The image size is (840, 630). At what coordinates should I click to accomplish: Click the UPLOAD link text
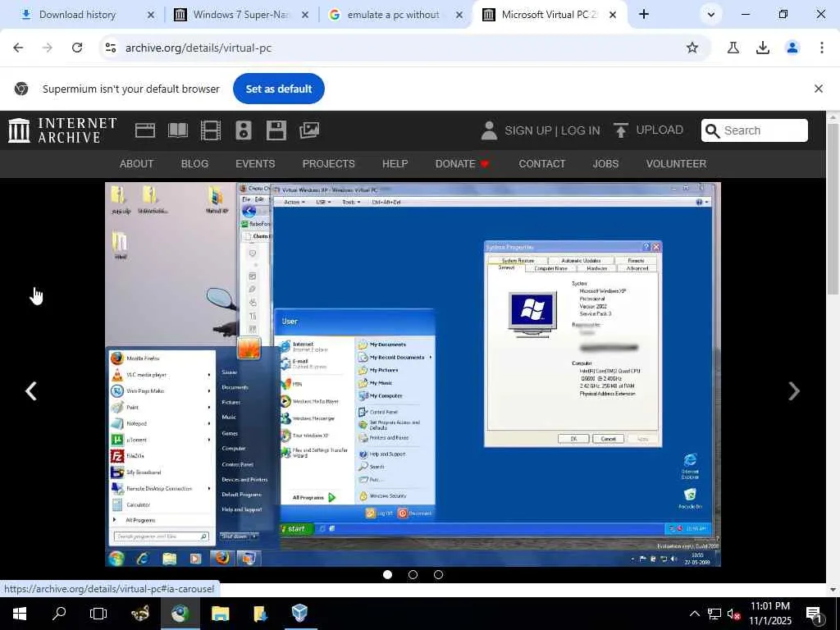tap(660, 130)
